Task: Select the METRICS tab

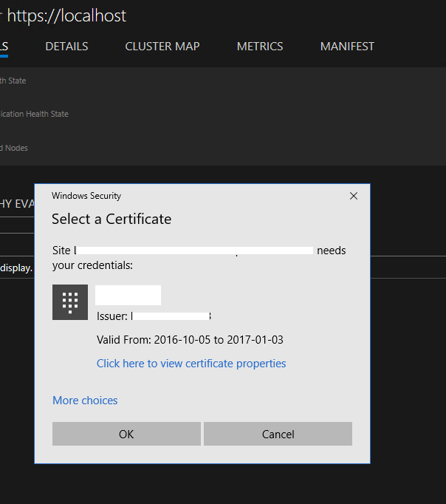Action: (x=260, y=47)
